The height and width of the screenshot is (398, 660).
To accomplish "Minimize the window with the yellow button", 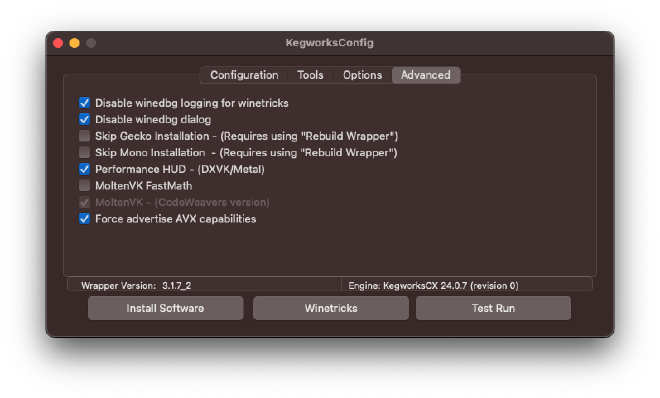I will point(75,43).
